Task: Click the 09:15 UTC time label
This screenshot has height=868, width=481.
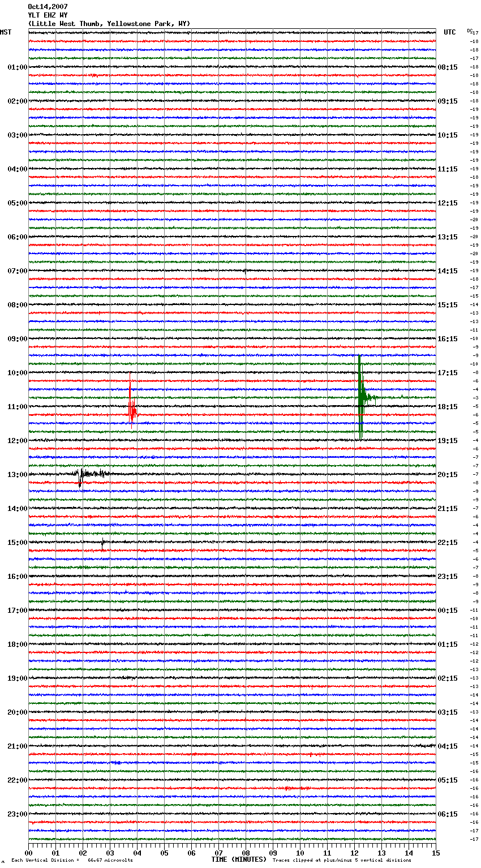Action: click(448, 101)
